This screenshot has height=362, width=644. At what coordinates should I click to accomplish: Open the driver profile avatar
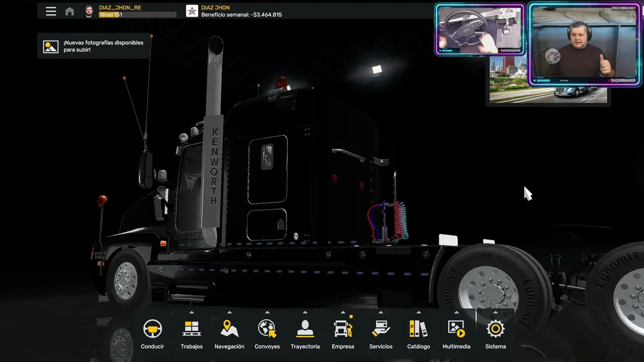click(x=89, y=11)
